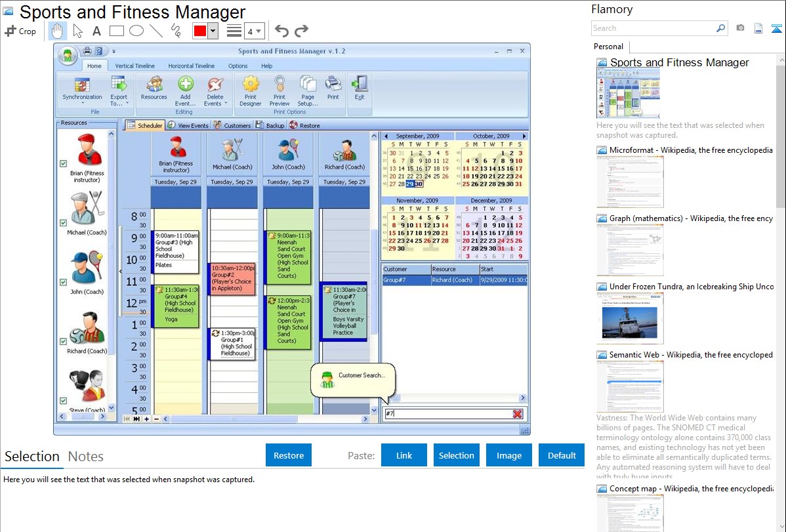Select the freehand squiggle drawing tool
This screenshot has height=532, width=786.
(x=176, y=31)
